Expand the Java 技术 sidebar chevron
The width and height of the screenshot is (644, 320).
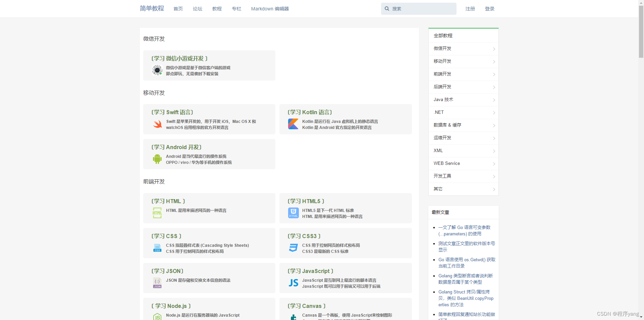(x=494, y=100)
